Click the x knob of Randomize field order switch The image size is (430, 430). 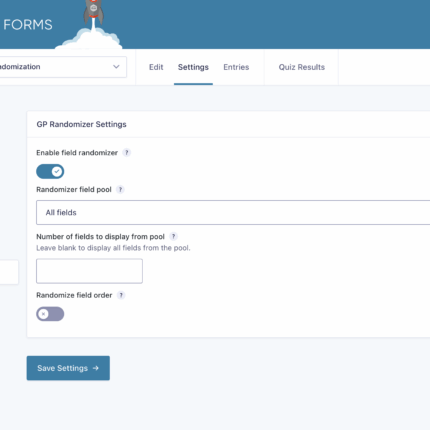coord(43,314)
